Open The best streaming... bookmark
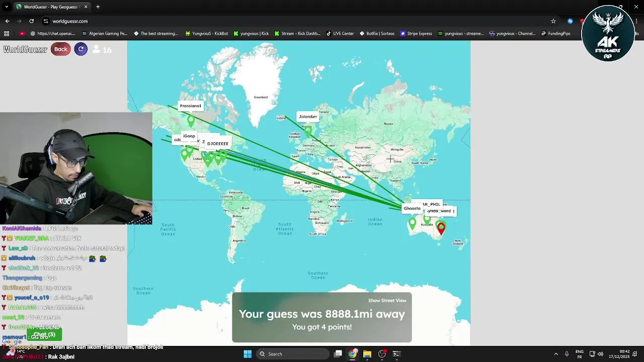The height and width of the screenshot is (362, 644). tap(155, 34)
